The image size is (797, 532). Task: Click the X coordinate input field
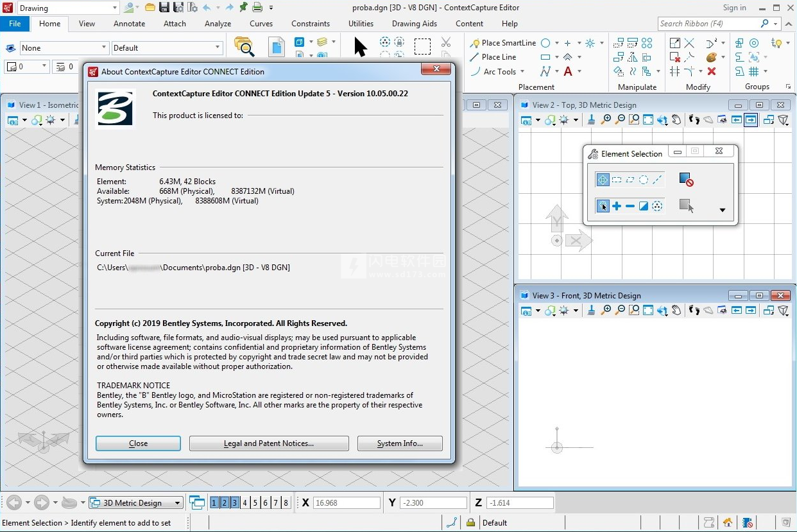(x=347, y=503)
